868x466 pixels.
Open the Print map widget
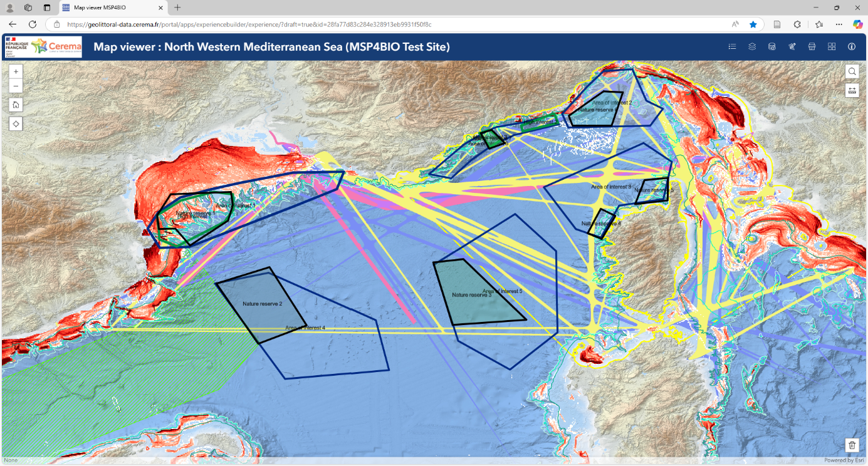click(x=812, y=46)
